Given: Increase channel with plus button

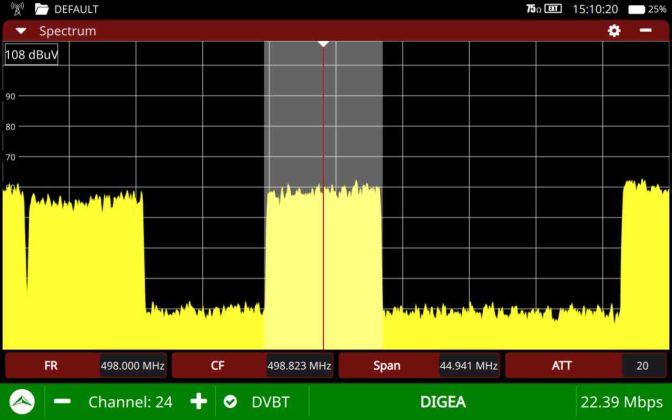Looking at the screenshot, I should 199,402.
